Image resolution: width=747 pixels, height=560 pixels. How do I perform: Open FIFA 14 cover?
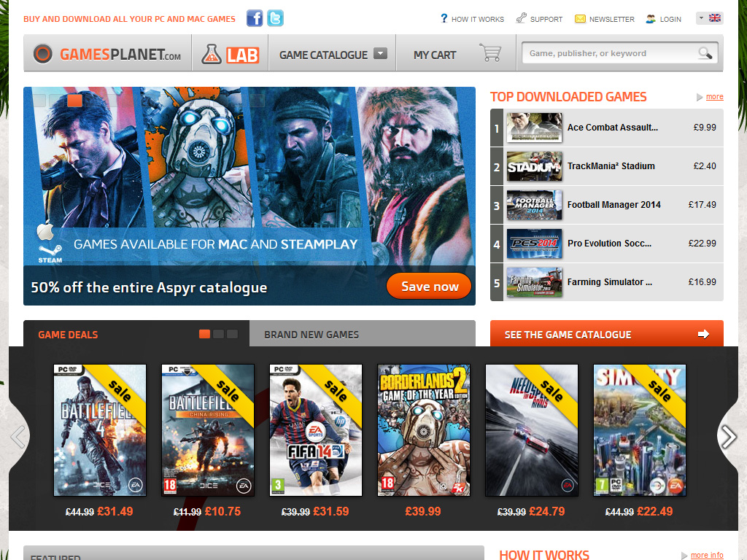[x=316, y=430]
